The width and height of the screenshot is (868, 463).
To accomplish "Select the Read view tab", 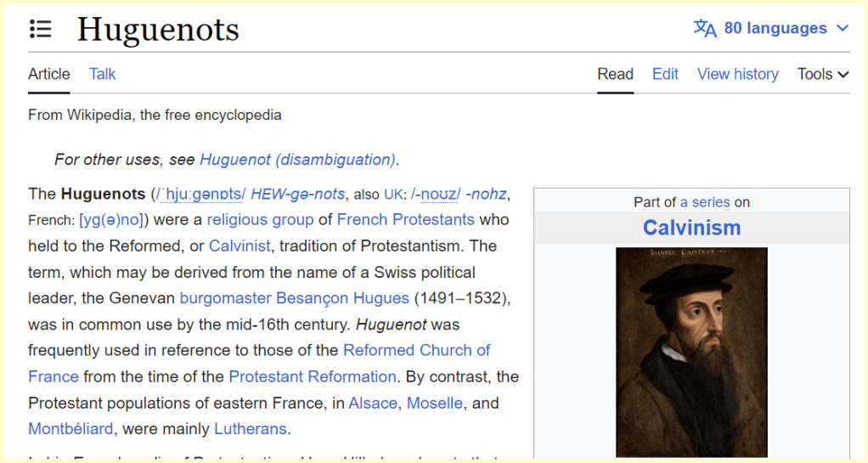I will [x=615, y=74].
